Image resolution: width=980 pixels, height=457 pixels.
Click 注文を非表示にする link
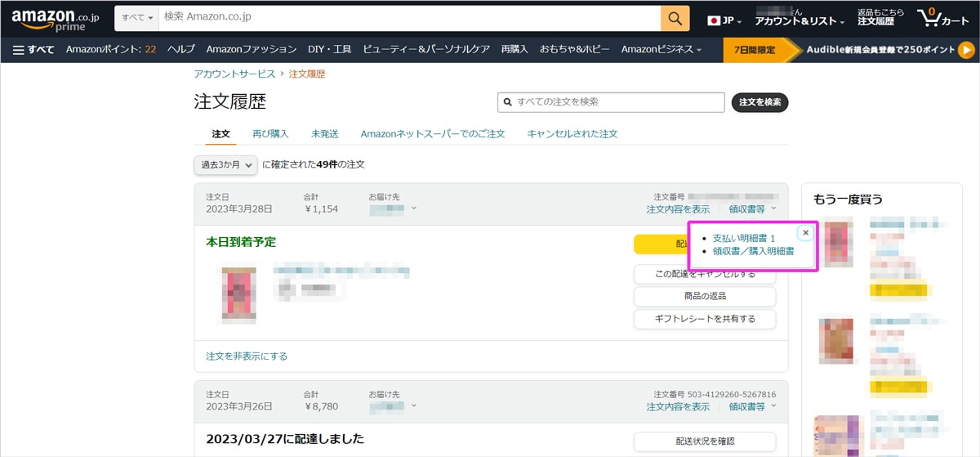point(247,356)
